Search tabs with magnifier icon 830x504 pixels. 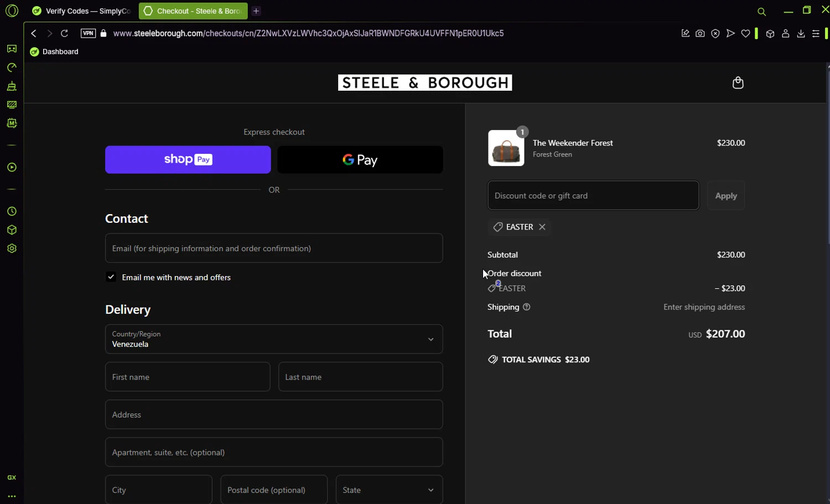click(x=761, y=11)
